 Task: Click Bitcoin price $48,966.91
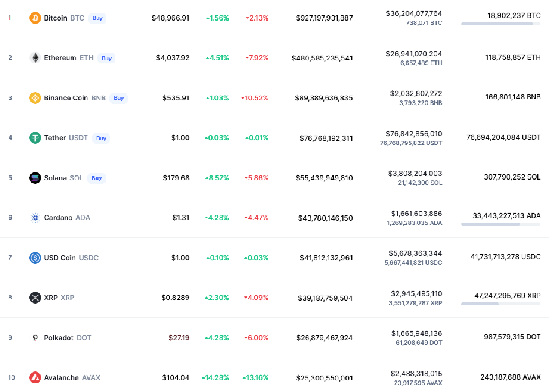(170, 18)
